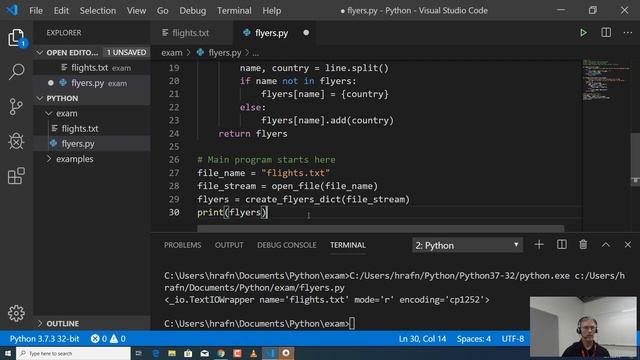This screenshot has height=360, width=640.
Task: Click unsaved dot on flyers.py tab
Action: 306,33
